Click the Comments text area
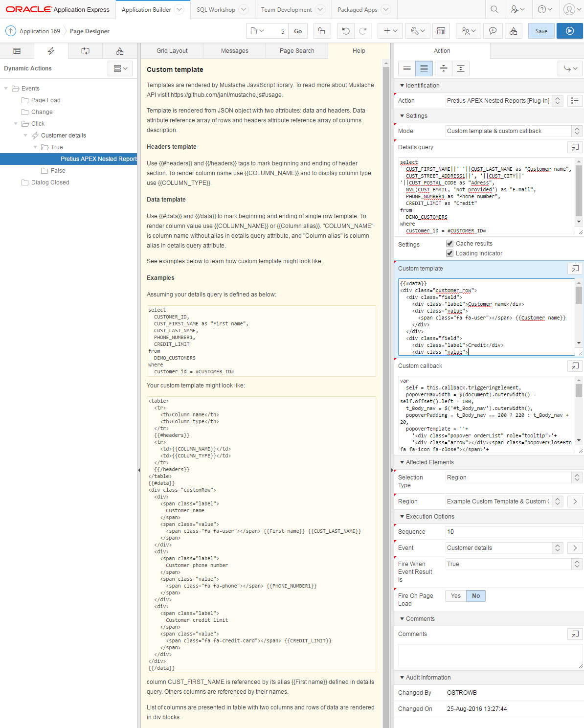The image size is (584, 728). point(490,656)
